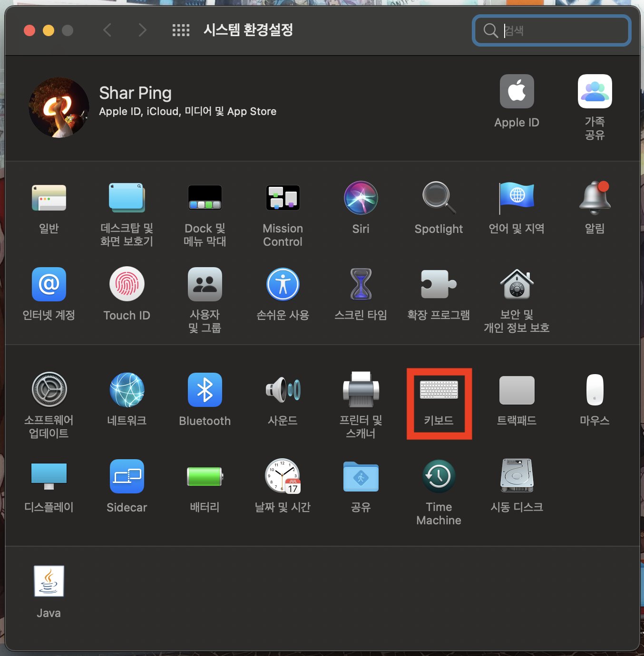The width and height of the screenshot is (644, 656).
Task: Open Dock 및 메뉴 막대 preferences
Action: tap(205, 198)
